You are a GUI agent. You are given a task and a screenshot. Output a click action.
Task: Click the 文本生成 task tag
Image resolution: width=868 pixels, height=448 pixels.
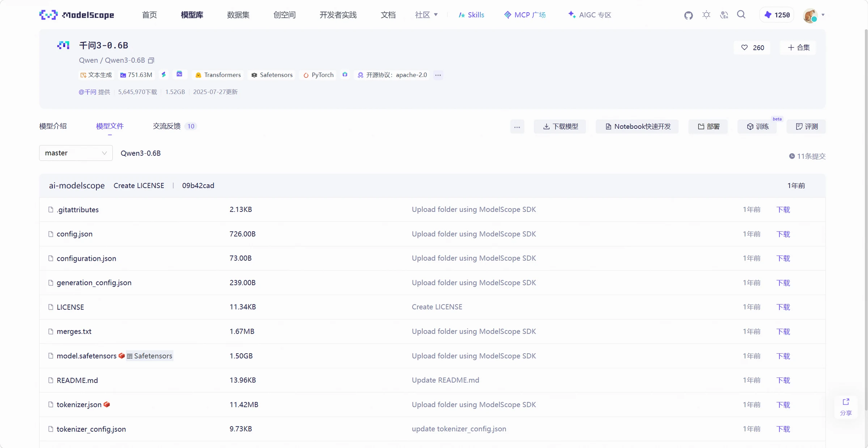click(96, 75)
